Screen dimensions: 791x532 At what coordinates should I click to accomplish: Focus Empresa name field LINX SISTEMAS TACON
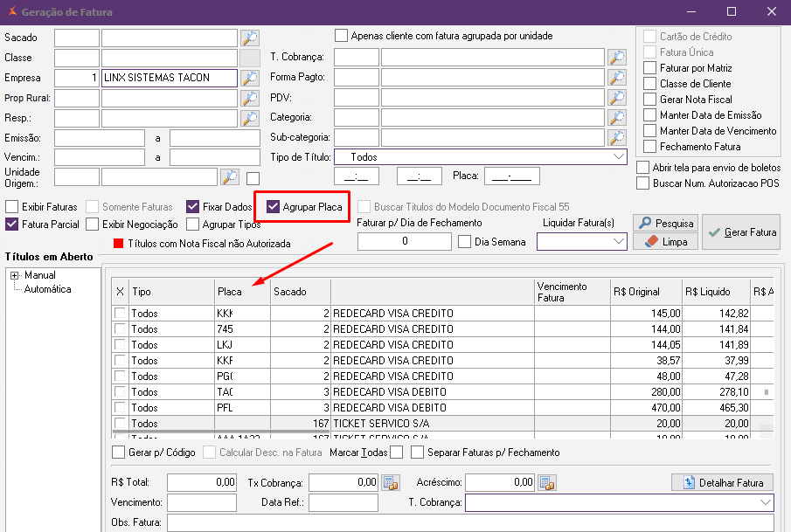point(170,78)
